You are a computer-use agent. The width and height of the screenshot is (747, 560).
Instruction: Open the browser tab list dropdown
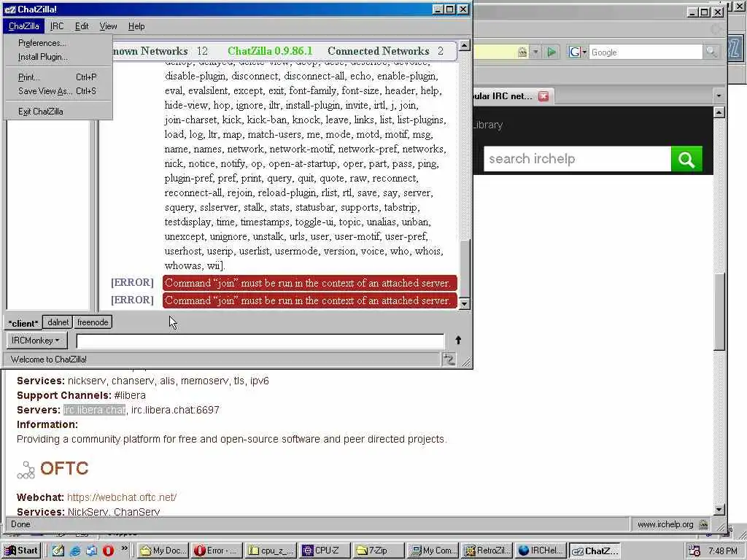[719, 96]
